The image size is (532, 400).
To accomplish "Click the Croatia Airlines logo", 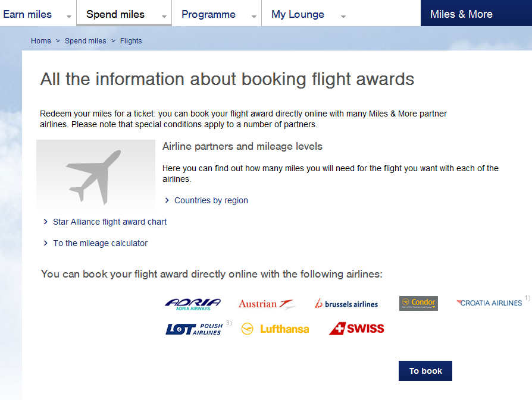I will pyautogui.click(x=489, y=303).
